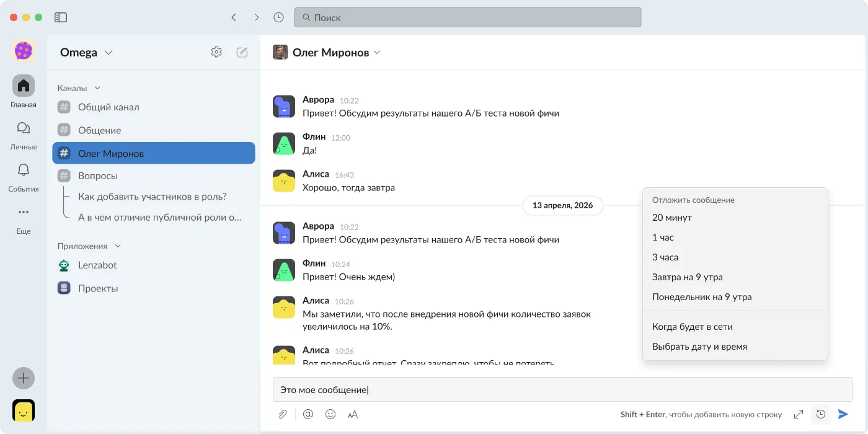Select Понедельник на 9 утра
The height and width of the screenshot is (434, 868).
click(735, 297)
